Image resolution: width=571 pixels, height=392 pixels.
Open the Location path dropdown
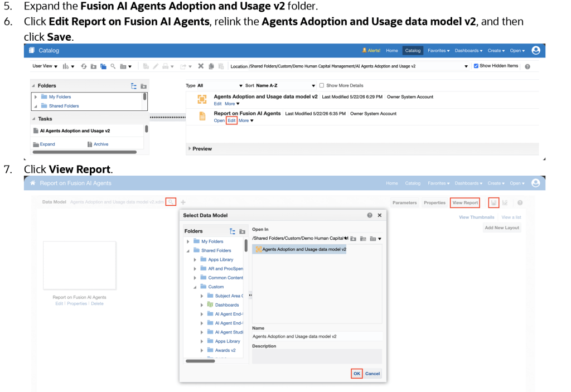466,66
